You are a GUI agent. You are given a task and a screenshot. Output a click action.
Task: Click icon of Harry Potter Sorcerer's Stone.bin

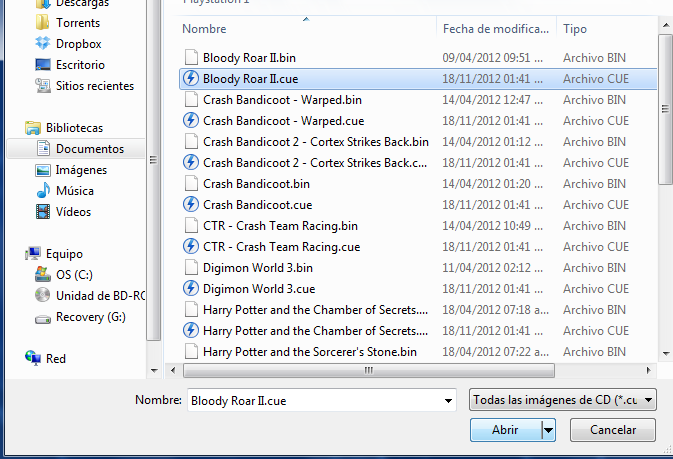(191, 352)
